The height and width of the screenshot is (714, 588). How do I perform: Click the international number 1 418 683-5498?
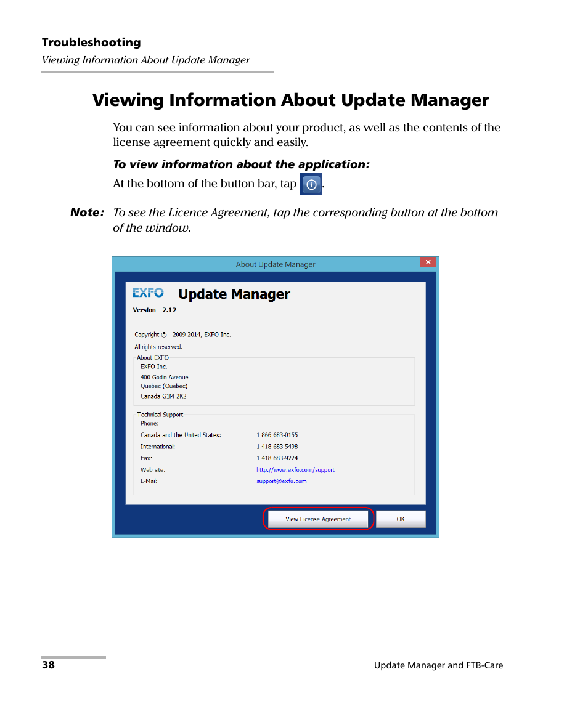pyautogui.click(x=277, y=447)
